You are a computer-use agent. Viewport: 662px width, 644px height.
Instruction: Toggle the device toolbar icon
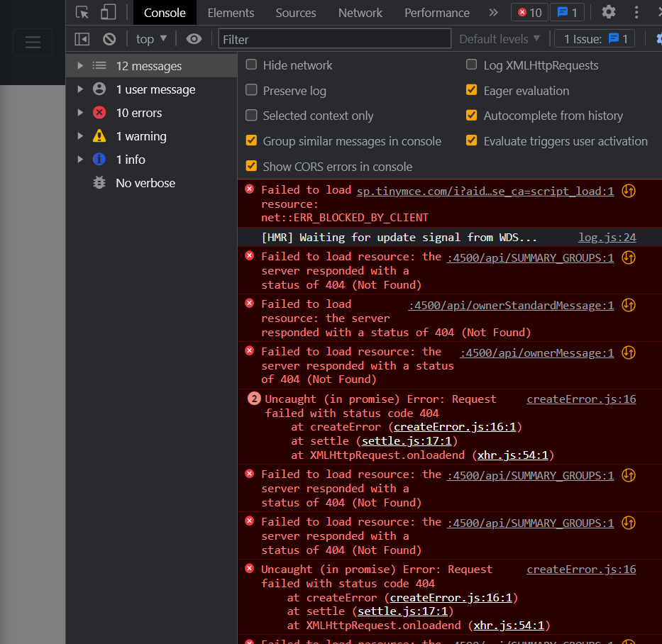[x=108, y=12]
